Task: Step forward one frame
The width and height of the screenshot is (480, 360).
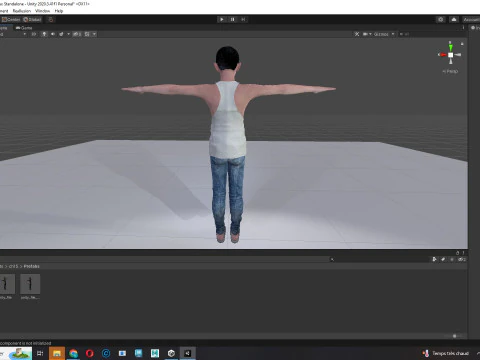Action: (243, 19)
